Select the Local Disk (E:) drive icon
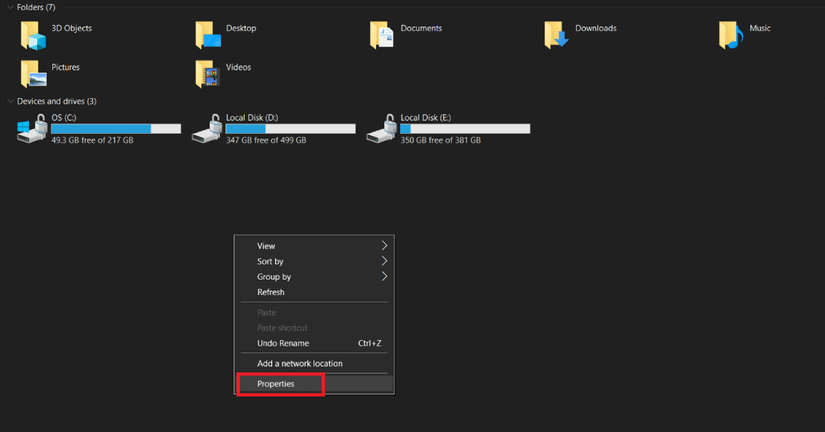825x432 pixels. tap(381, 129)
